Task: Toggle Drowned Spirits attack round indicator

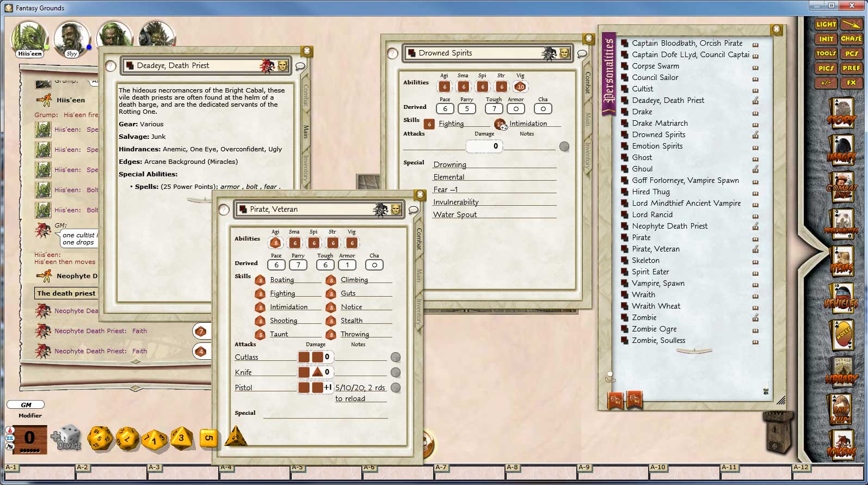Action: (x=564, y=146)
